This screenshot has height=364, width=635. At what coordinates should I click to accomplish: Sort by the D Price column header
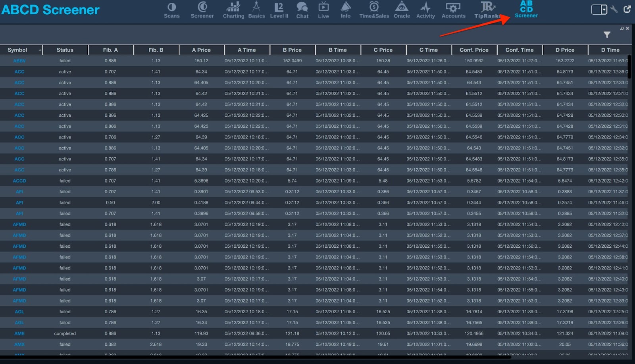pyautogui.click(x=565, y=50)
